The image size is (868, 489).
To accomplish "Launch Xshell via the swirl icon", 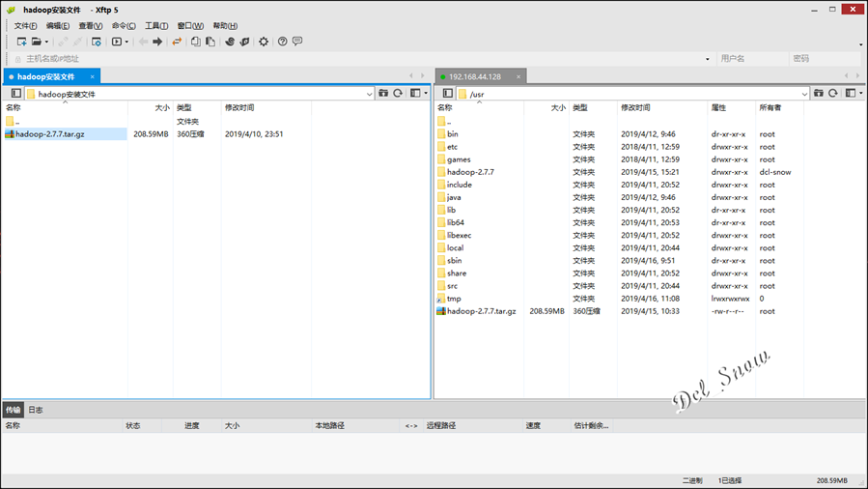I will point(230,42).
